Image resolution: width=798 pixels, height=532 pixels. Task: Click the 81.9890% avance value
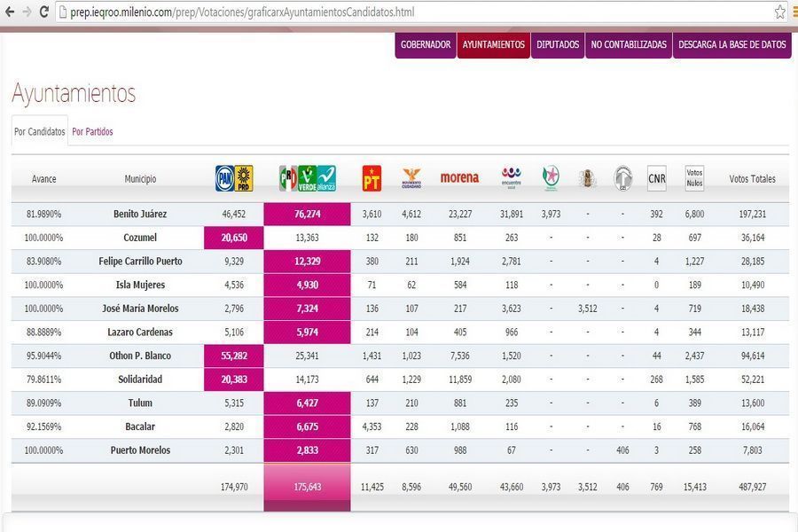43,214
